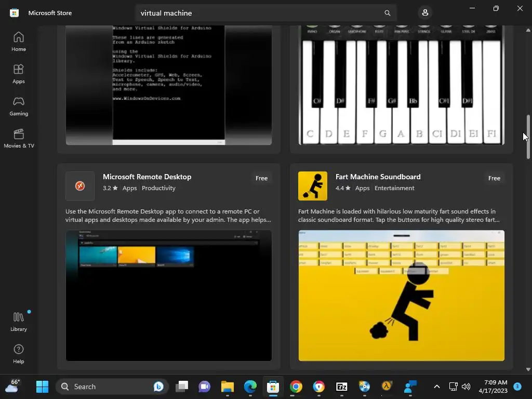Open File Explorer from taskbar
Screen dimensions: 532x399
coord(228,387)
